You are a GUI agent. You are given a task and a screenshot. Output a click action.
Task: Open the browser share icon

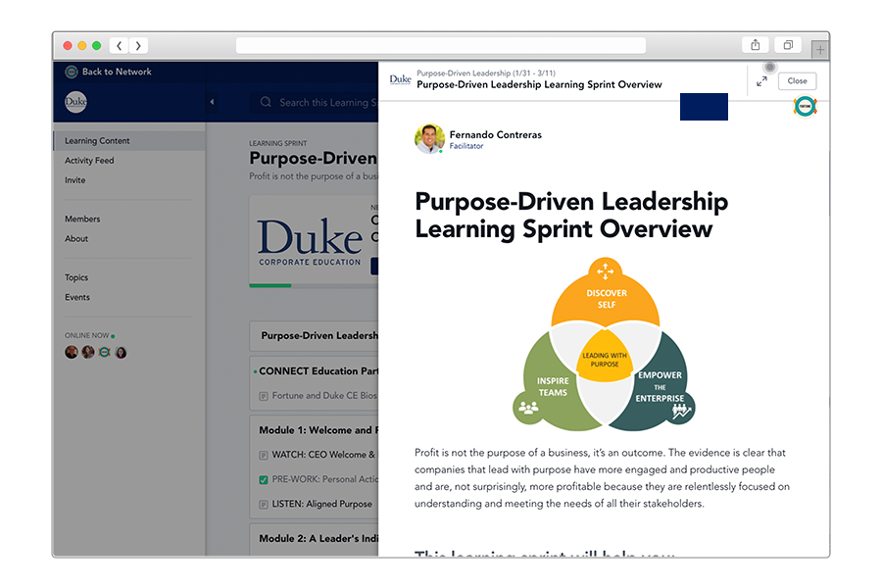pyautogui.click(x=755, y=45)
